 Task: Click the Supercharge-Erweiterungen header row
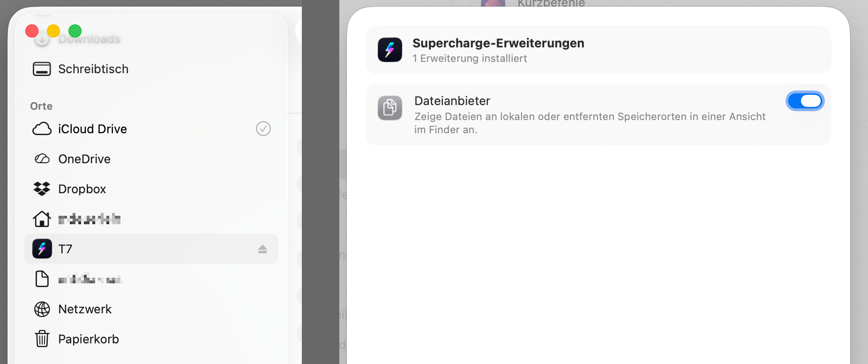point(599,50)
